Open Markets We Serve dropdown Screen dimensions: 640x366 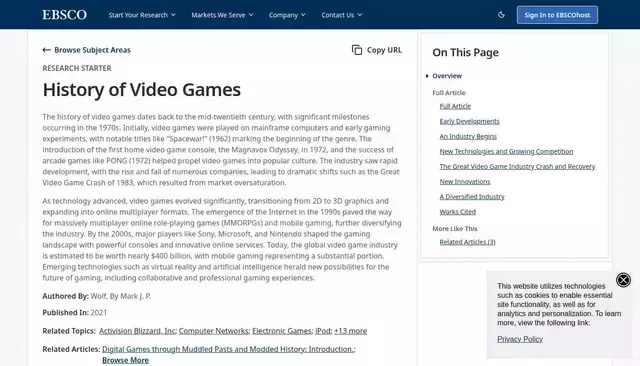pyautogui.click(x=222, y=15)
